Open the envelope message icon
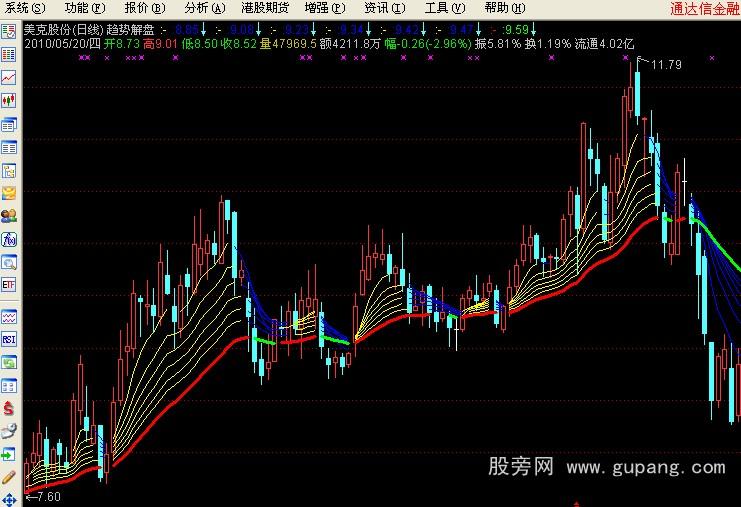Screen dimensions: 741x507 coord(9,193)
